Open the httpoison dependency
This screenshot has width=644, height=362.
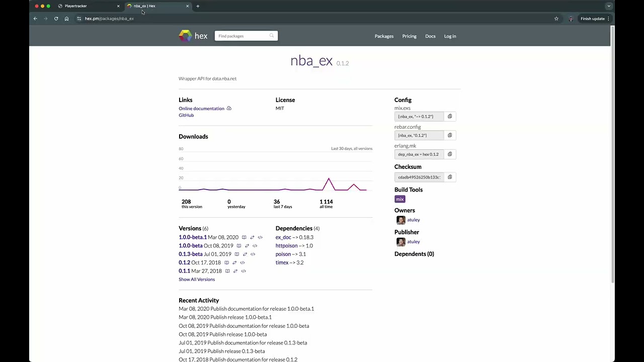coord(286,246)
